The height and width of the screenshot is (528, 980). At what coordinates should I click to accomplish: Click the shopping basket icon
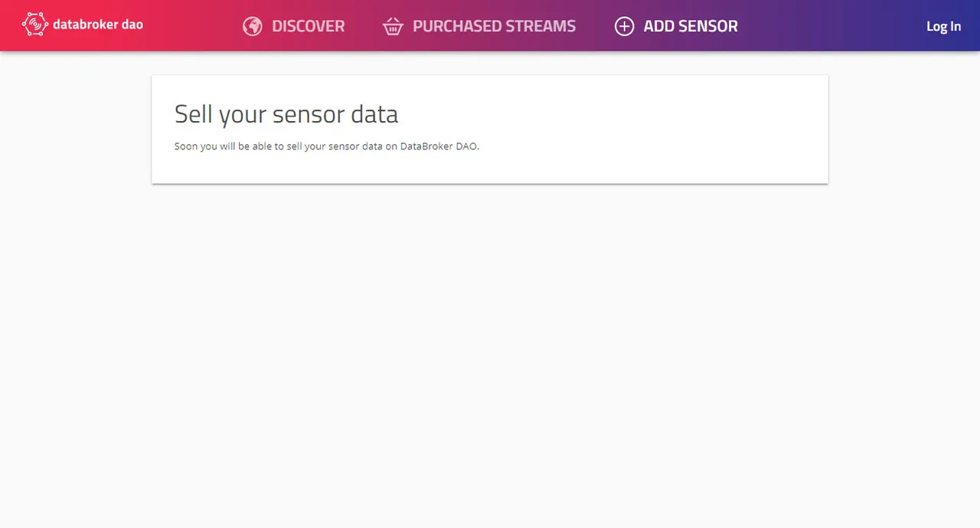(x=393, y=27)
